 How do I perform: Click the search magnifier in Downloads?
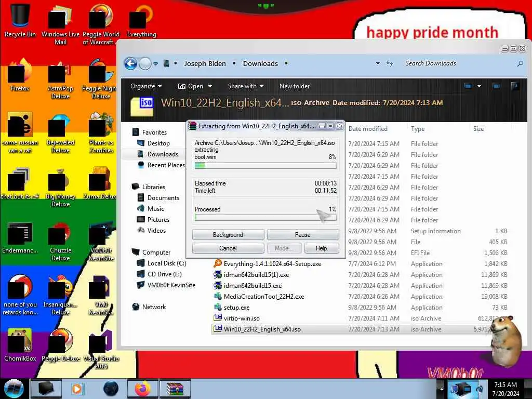click(x=520, y=63)
